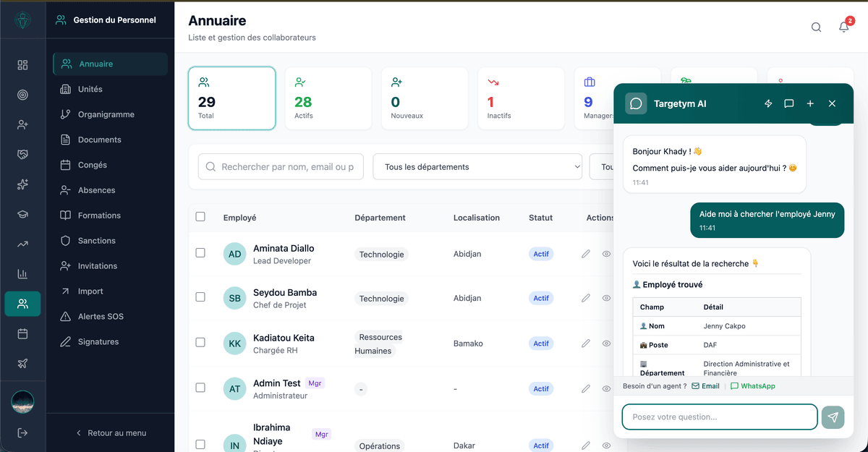Image resolution: width=868 pixels, height=452 pixels.
Task: Open Organigramme in the sidebar menu
Action: coord(106,114)
